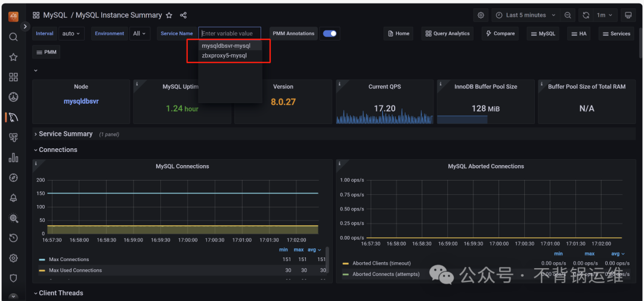Open the Query Analytics link
The width and height of the screenshot is (644, 301).
click(447, 33)
